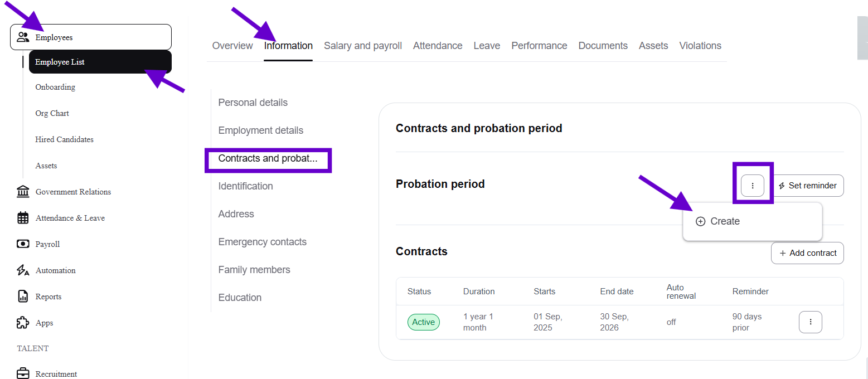
Task: Open Personal details section
Action: [x=253, y=103]
